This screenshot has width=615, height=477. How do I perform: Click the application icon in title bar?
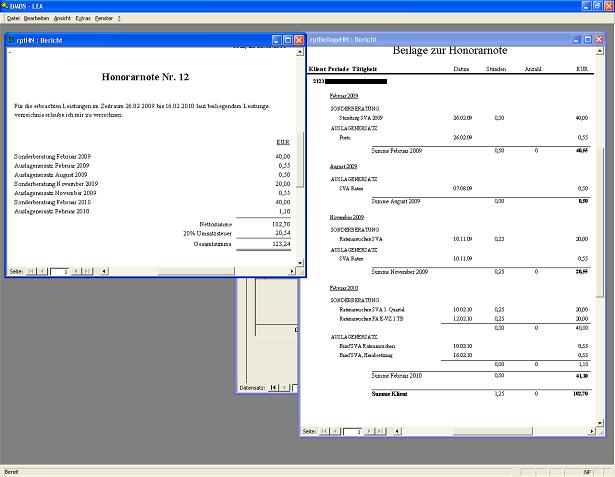[x=5, y=6]
